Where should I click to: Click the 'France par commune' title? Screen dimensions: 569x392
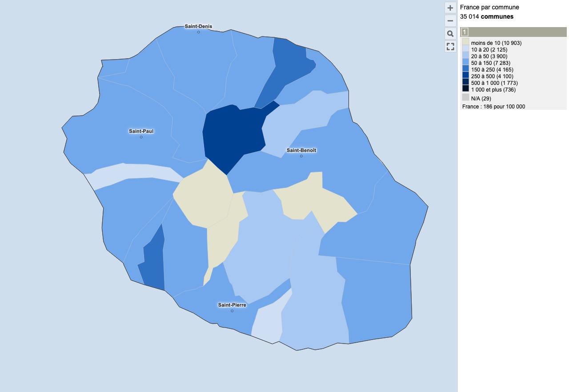click(x=489, y=8)
